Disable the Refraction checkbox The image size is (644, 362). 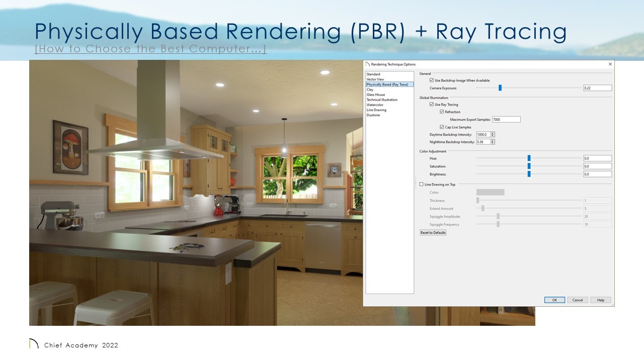[442, 112]
